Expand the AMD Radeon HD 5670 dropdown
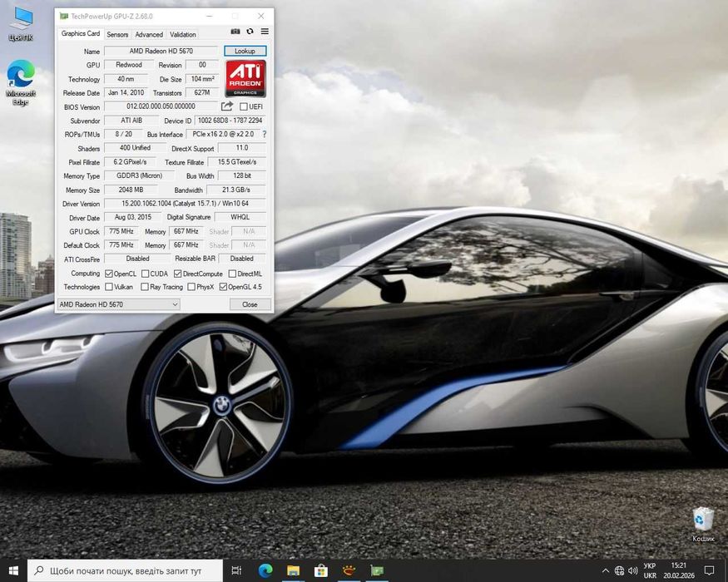728x582 pixels. pos(118,304)
